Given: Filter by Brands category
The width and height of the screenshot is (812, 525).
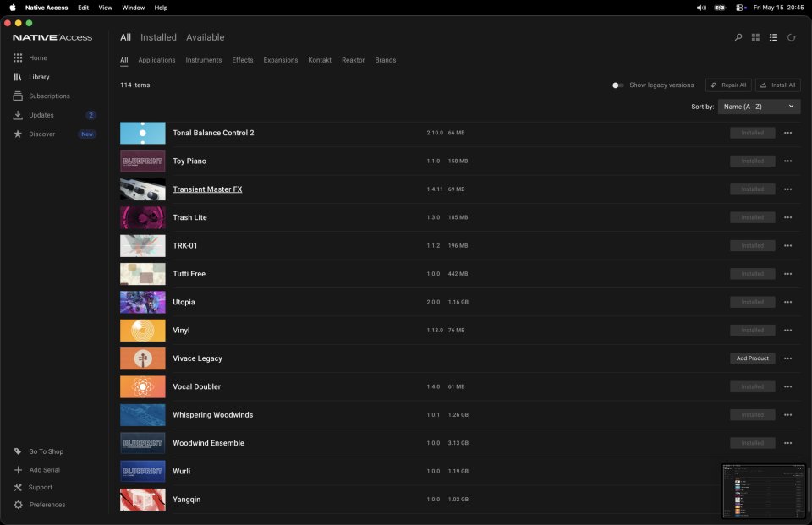Looking at the screenshot, I should tap(386, 60).
